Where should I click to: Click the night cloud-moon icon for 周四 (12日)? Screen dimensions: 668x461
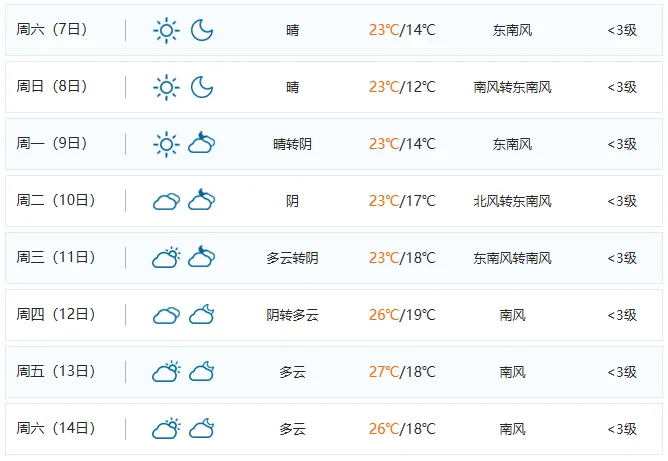pyautogui.click(x=202, y=315)
